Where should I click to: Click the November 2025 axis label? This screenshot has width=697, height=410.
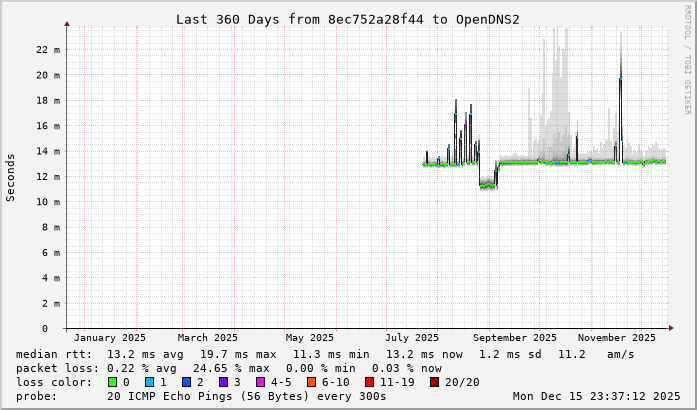(x=617, y=338)
